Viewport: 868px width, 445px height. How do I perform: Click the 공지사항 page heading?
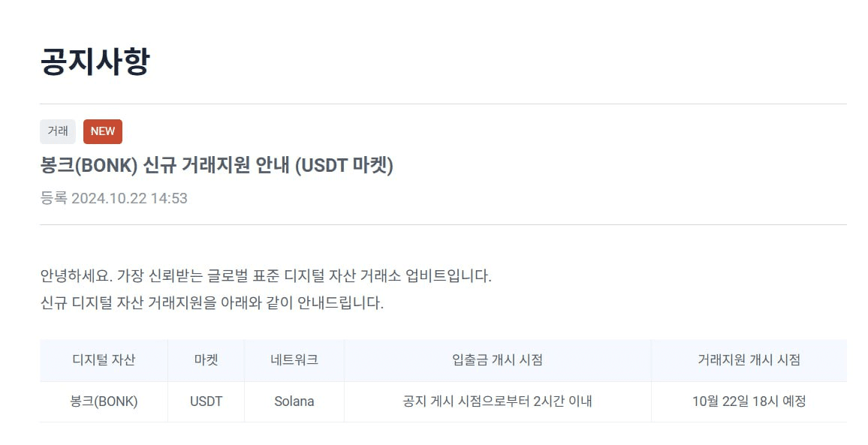point(95,62)
